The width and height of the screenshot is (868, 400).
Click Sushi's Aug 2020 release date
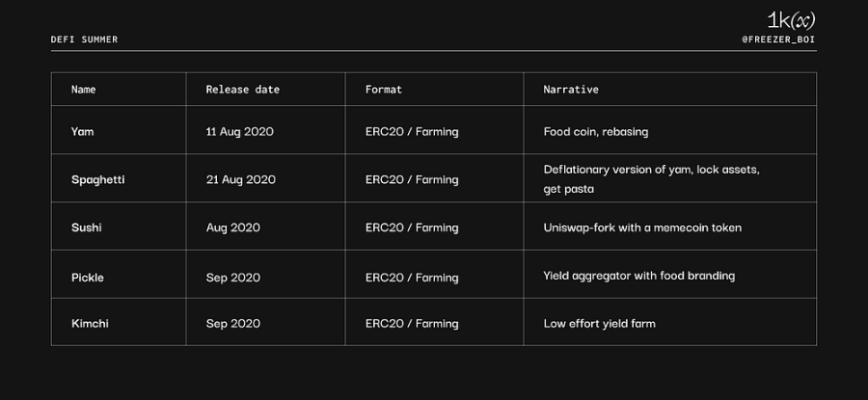pyautogui.click(x=233, y=227)
